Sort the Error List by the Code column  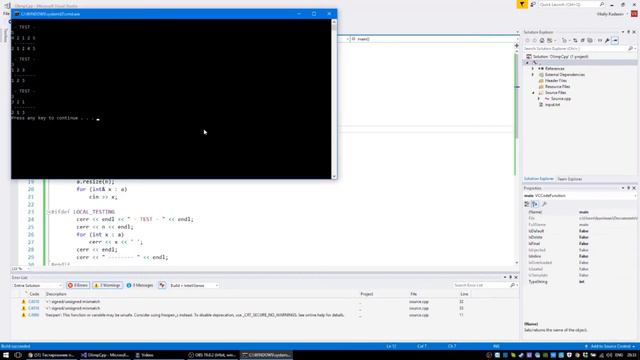[34, 294]
